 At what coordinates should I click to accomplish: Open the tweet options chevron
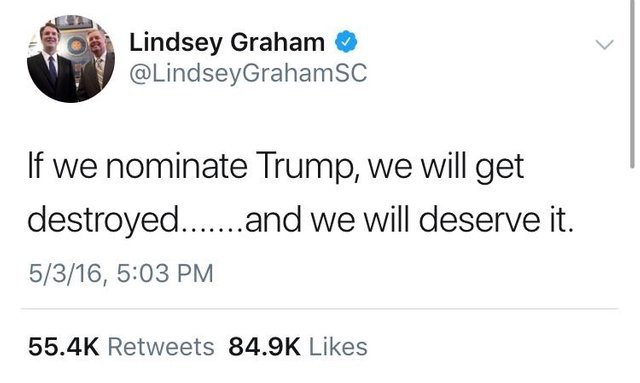point(604,44)
